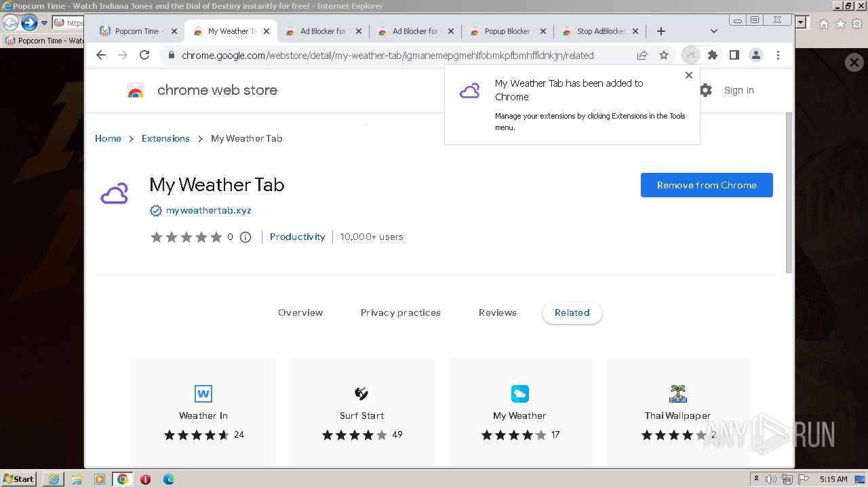Open My Weather Tab extension toolbar icon
Screen dimensions: 868x488
point(690,56)
